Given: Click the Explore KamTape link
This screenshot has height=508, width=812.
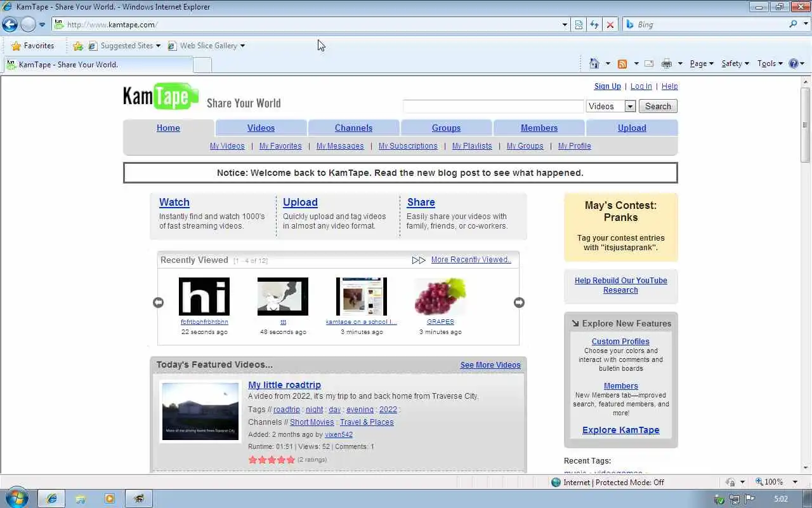Looking at the screenshot, I should [x=621, y=430].
